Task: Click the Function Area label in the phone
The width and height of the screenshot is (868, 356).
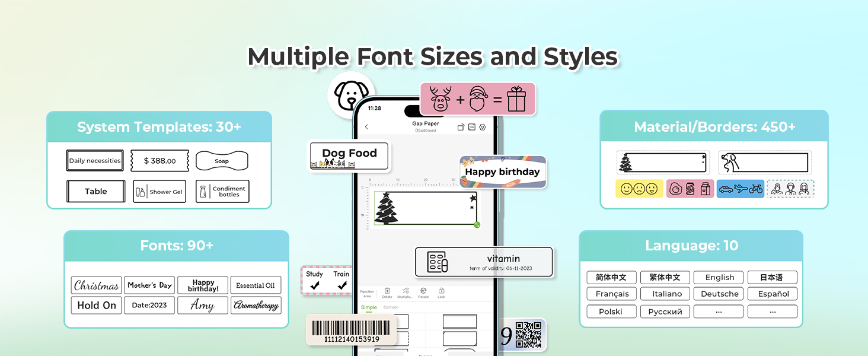Action: click(367, 294)
